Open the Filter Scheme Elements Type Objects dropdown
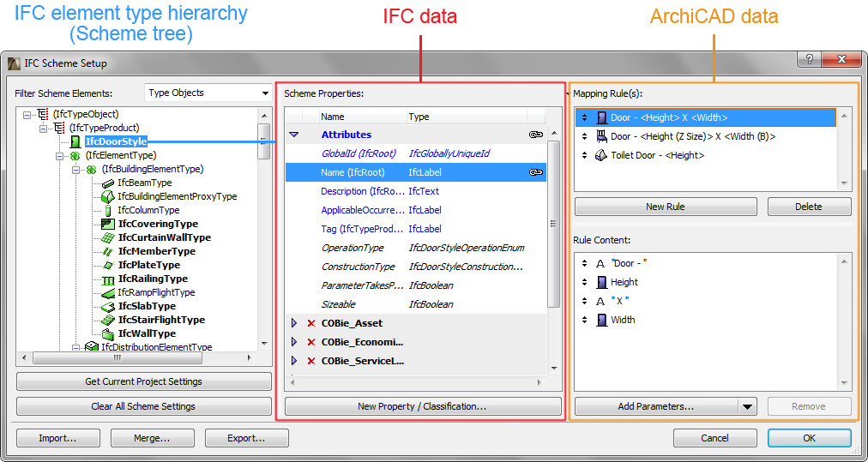Viewport: 868px width, 462px height. point(208,93)
